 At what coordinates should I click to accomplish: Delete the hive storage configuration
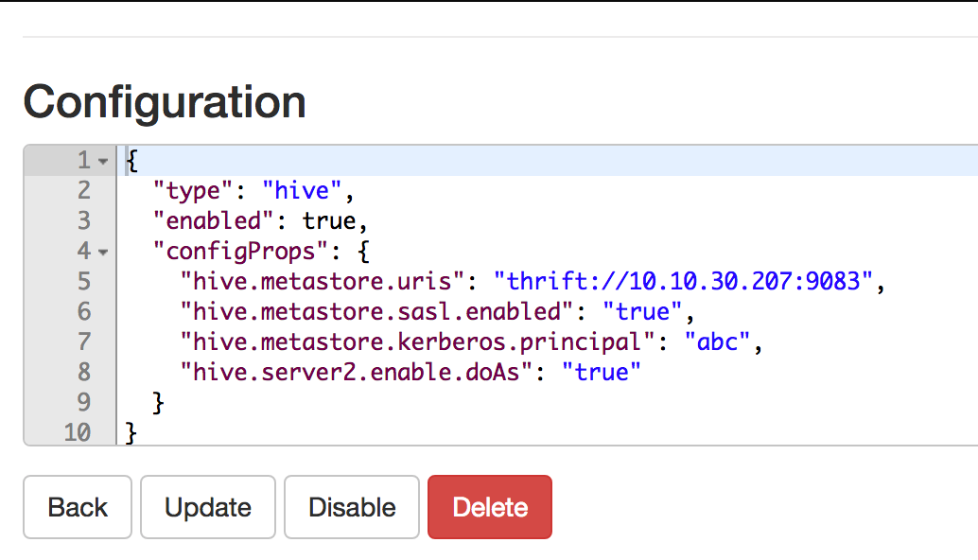click(490, 507)
